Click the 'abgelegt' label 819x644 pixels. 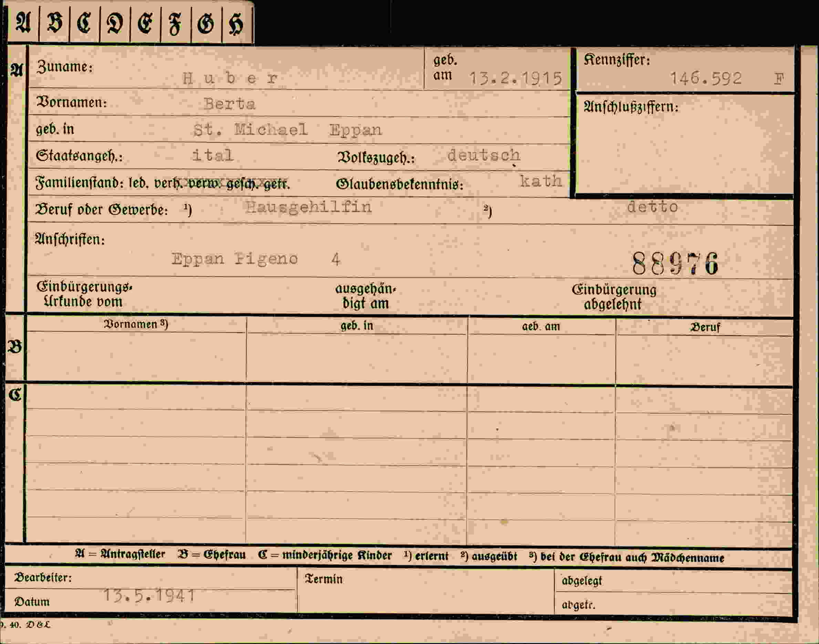(x=582, y=581)
